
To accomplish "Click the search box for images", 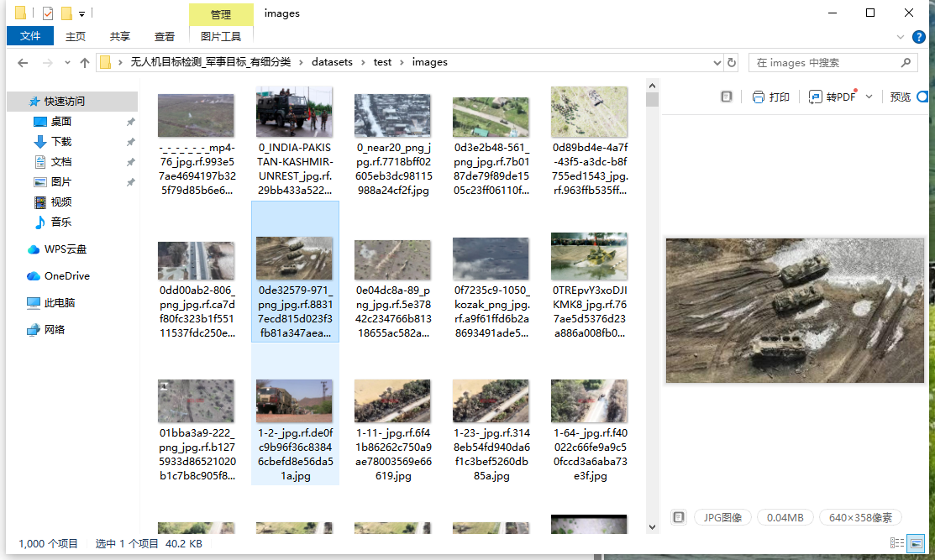I will [833, 63].
